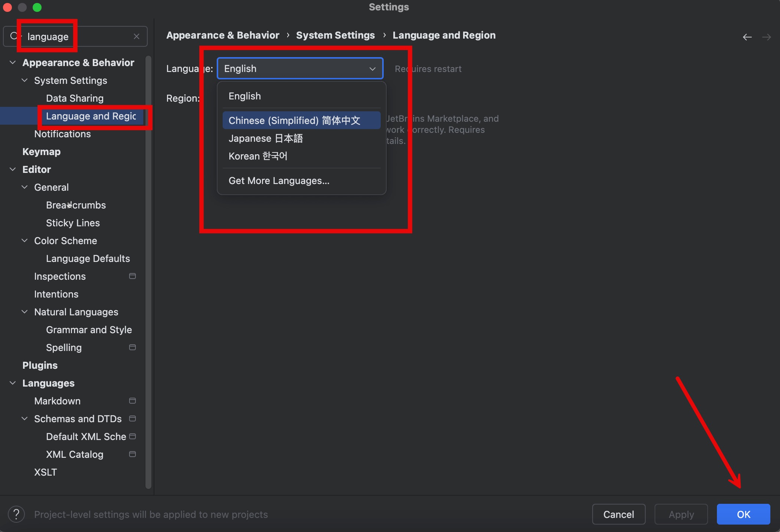
Task: Collapse the Appearance & Behavior section
Action: [13, 62]
